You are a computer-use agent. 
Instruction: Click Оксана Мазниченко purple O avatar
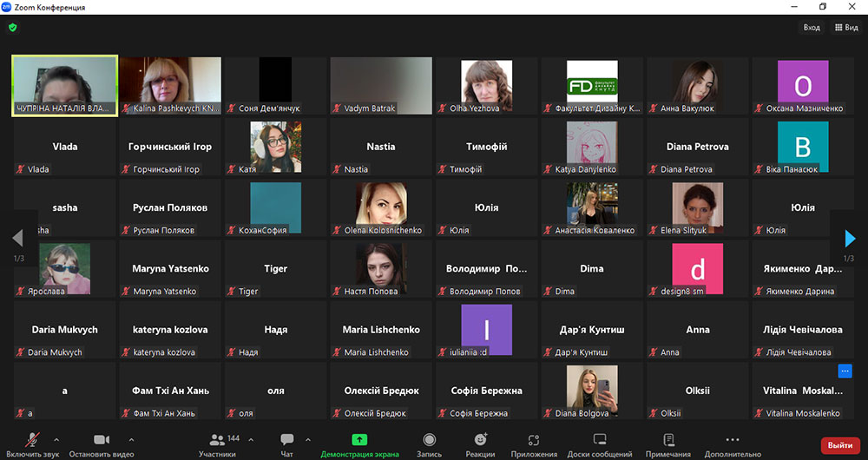tap(803, 86)
